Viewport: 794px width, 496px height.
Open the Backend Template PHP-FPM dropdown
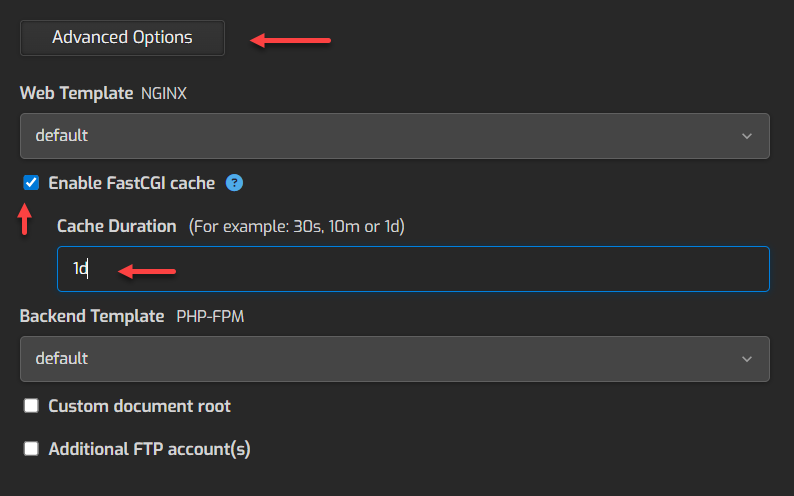pos(394,358)
